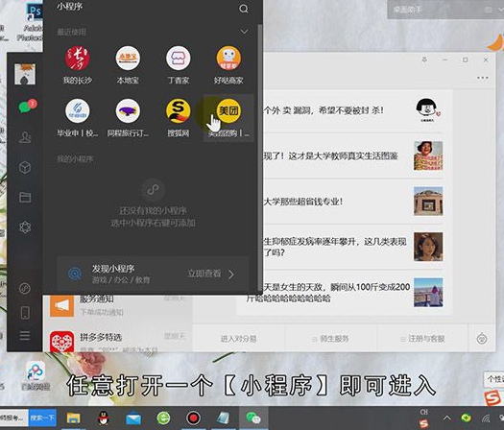
Task: Open the 美团 mini program
Action: click(228, 118)
